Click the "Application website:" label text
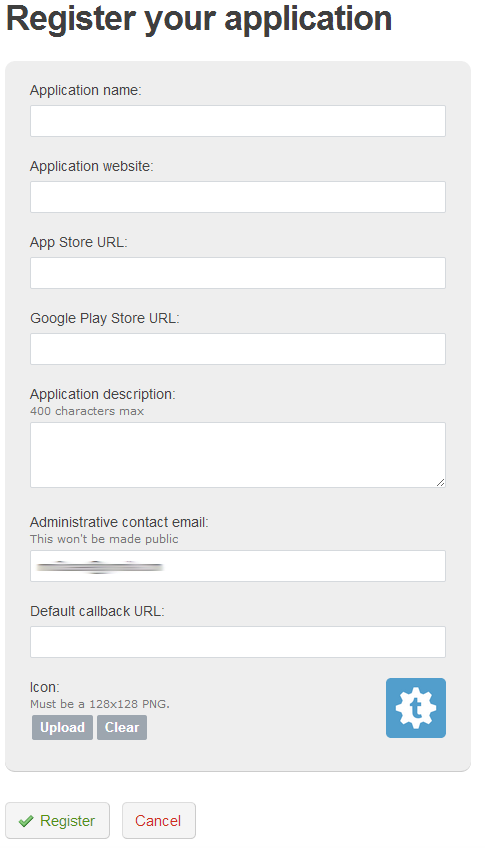The width and height of the screenshot is (485, 848). click(91, 166)
